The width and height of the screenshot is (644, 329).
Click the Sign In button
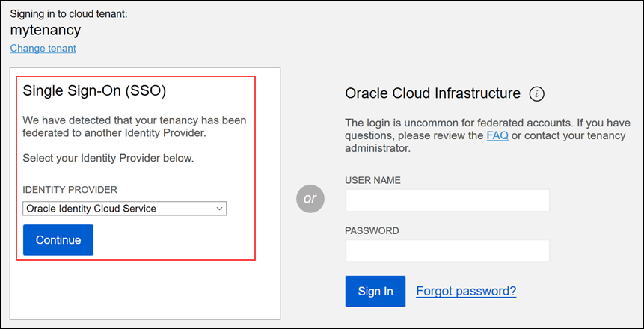[x=375, y=291]
